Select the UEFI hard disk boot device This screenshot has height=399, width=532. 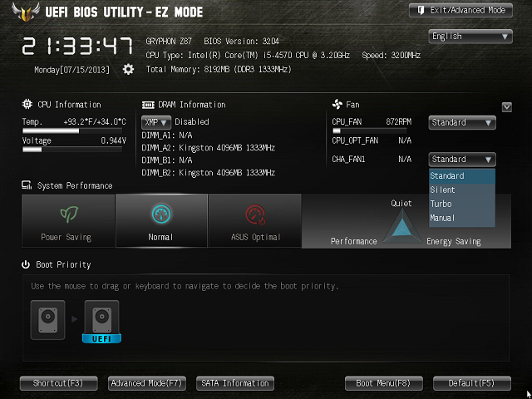click(x=101, y=322)
